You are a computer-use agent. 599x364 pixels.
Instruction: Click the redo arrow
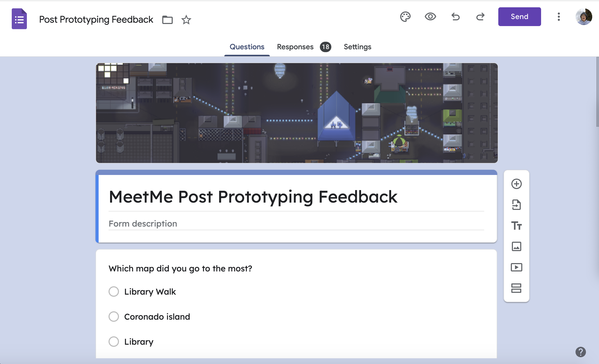pyautogui.click(x=480, y=17)
